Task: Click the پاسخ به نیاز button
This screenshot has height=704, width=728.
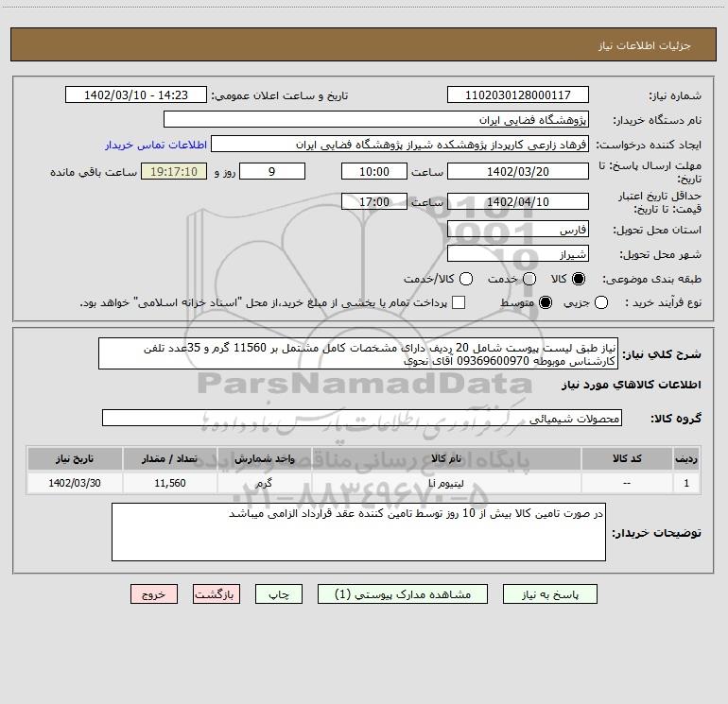Action: tap(549, 594)
